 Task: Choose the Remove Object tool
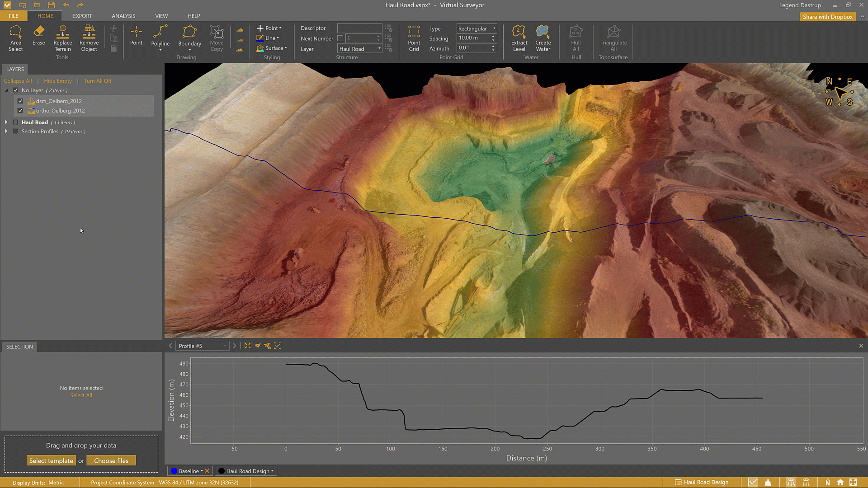(x=89, y=38)
